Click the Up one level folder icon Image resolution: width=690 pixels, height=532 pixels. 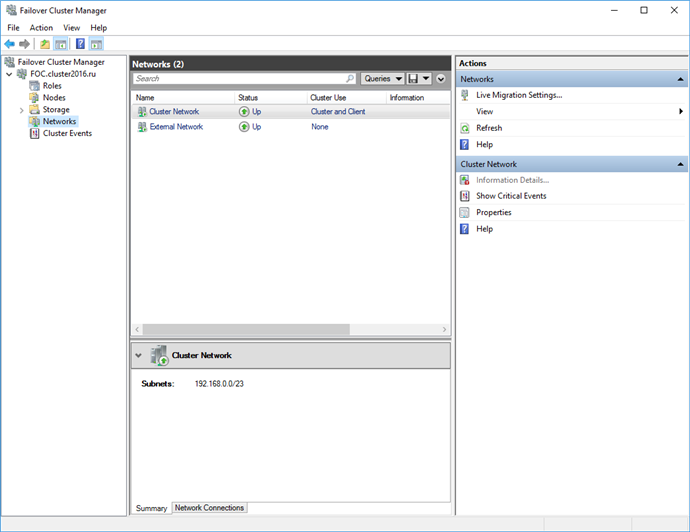(45, 44)
